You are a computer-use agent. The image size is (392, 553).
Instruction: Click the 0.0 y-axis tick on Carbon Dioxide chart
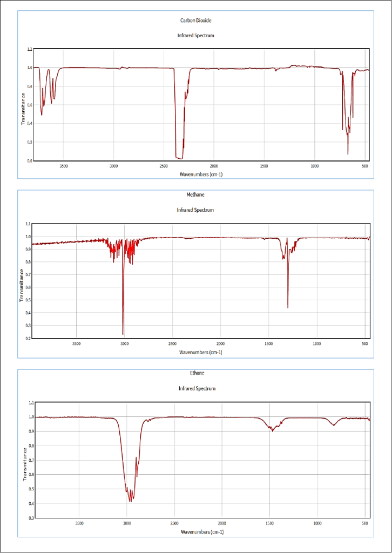(x=29, y=161)
